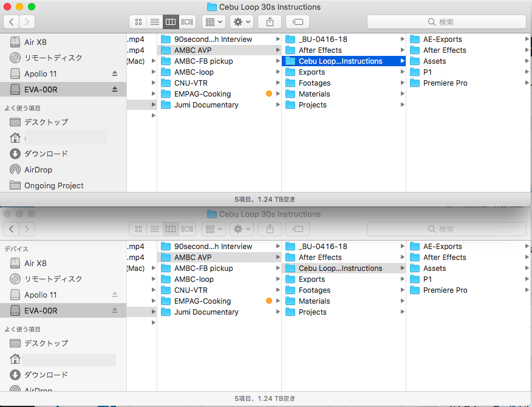
Task: Select _BU-0416-18 folder in front window
Action: (x=344, y=39)
